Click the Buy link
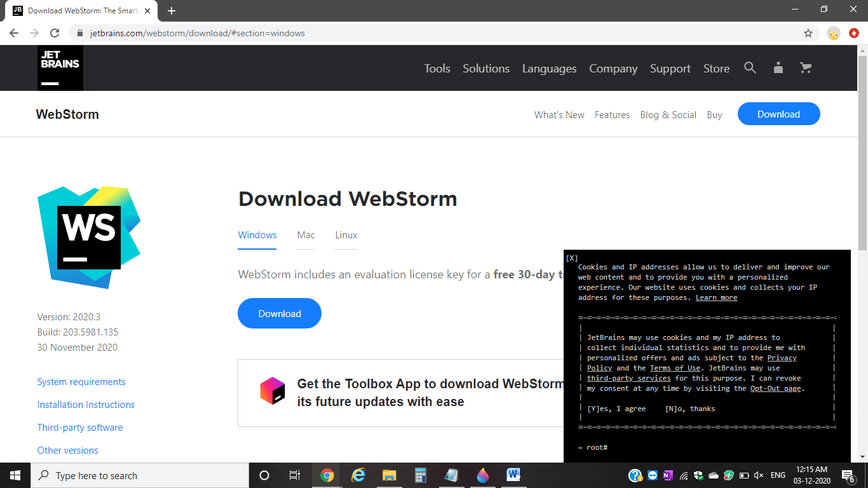Screen dimensions: 868x488 [714, 115]
